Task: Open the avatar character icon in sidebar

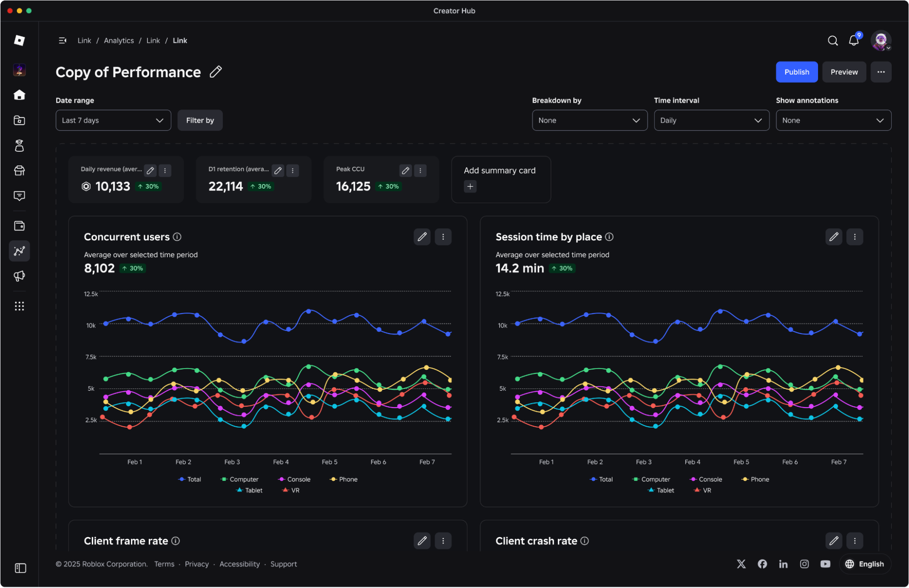Action: pyautogui.click(x=19, y=146)
